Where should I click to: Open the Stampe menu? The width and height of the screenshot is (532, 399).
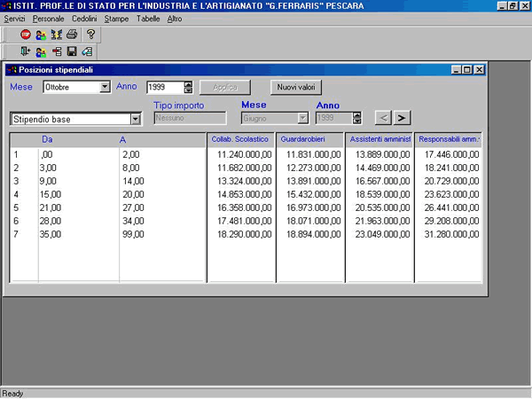pyautogui.click(x=116, y=19)
